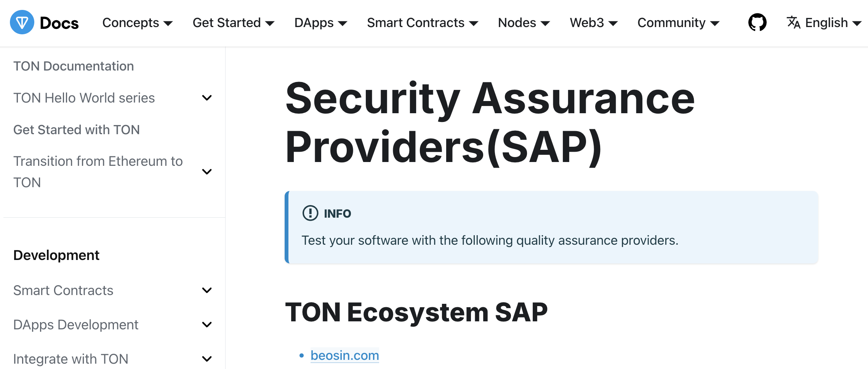Click the arrow next to Web3
Viewport: 868px width, 369px height.
coord(613,23)
